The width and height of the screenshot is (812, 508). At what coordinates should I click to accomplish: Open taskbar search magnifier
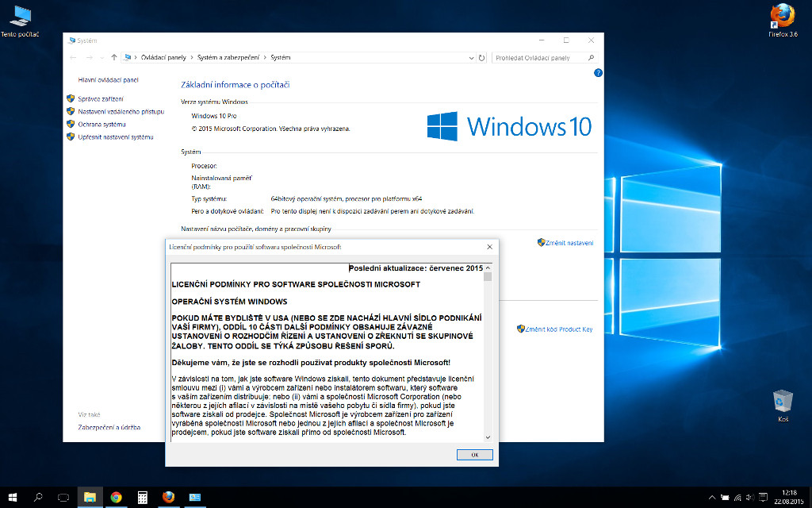point(38,498)
